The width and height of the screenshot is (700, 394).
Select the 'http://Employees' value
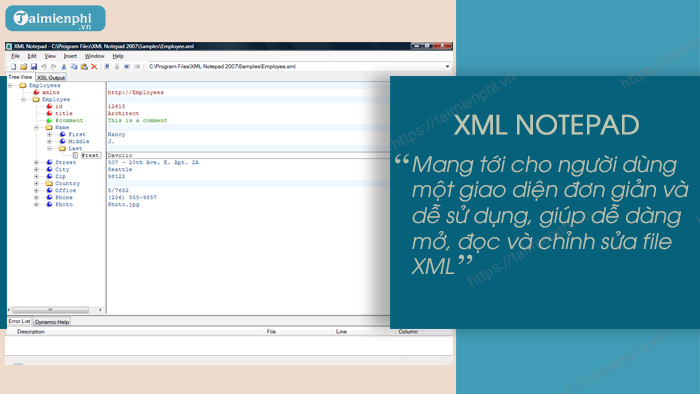[136, 92]
